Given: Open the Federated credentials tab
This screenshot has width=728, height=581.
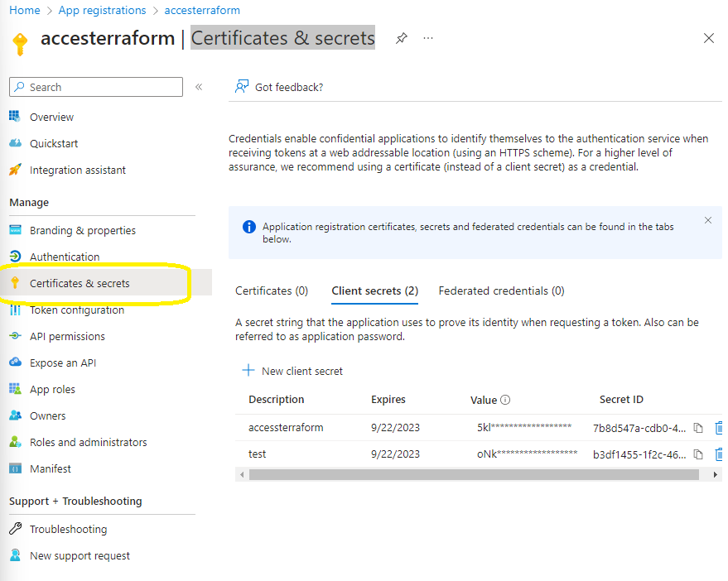Looking at the screenshot, I should click(x=501, y=290).
